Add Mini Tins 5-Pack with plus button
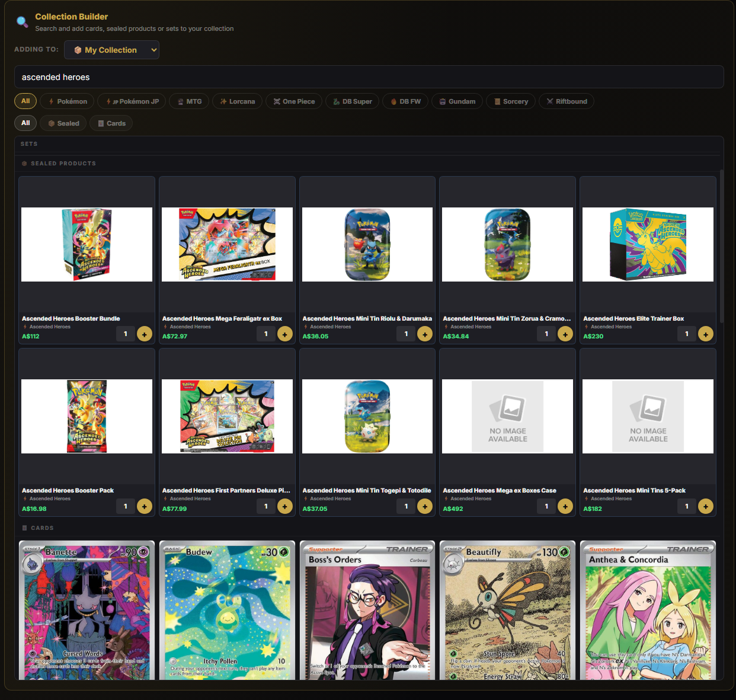Viewport: 736px width, 700px height. 706,506
